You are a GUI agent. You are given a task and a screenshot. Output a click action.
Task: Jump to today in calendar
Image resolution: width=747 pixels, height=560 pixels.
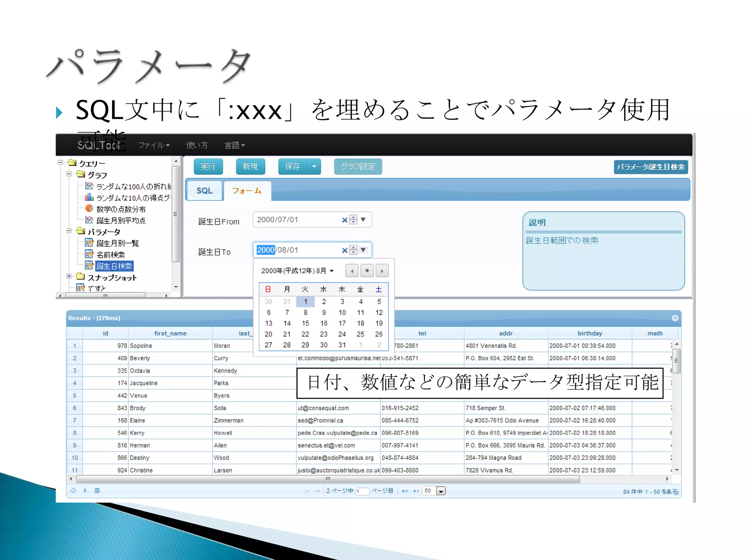[367, 271]
